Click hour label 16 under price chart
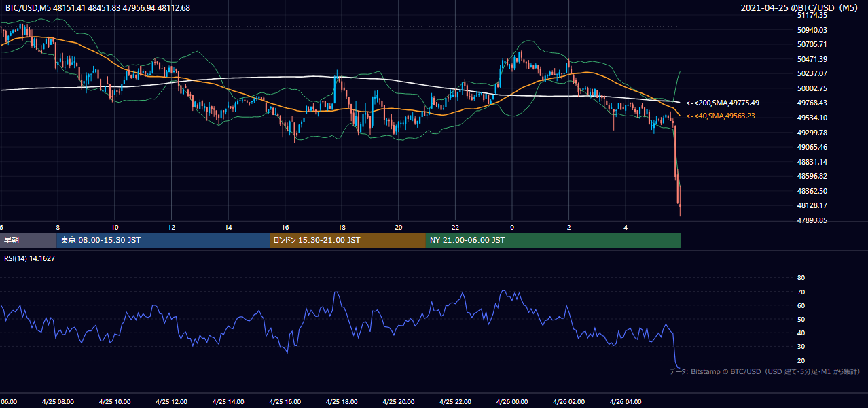This screenshot has height=408, width=868. click(285, 227)
